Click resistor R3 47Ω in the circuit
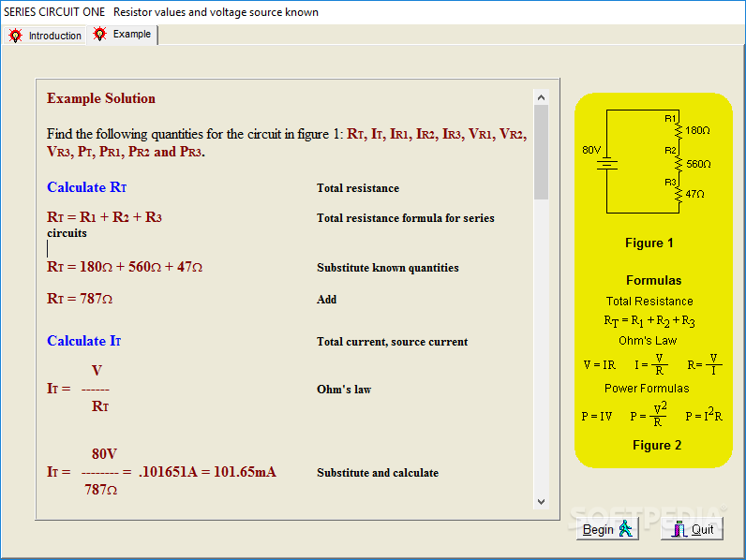The image size is (746, 560). pyautogui.click(x=679, y=195)
